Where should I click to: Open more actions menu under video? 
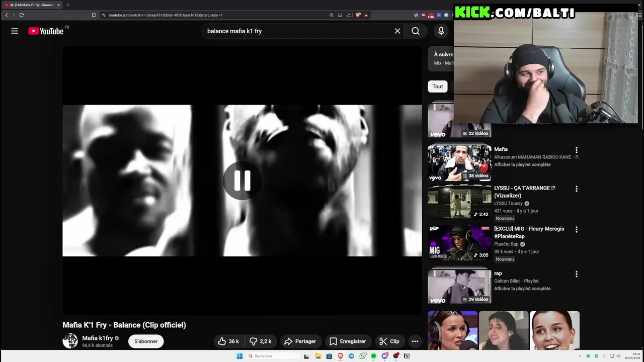coord(415,341)
